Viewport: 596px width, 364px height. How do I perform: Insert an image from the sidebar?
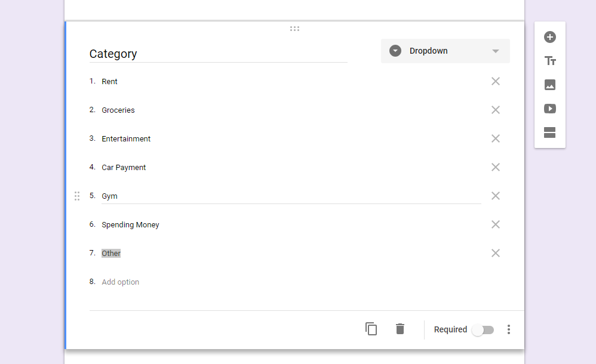(549, 85)
